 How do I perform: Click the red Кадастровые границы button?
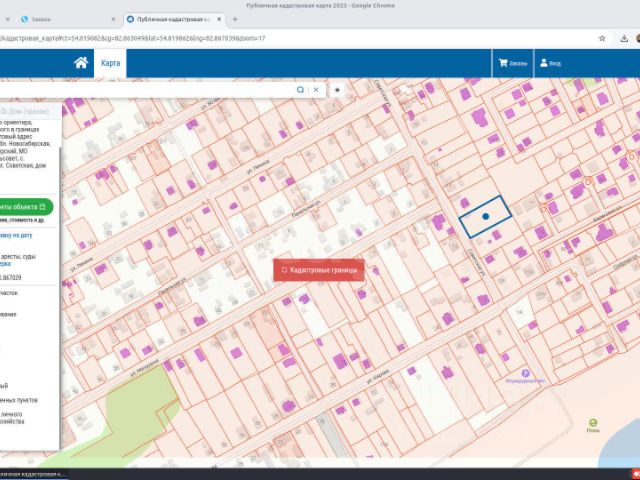pos(319,270)
